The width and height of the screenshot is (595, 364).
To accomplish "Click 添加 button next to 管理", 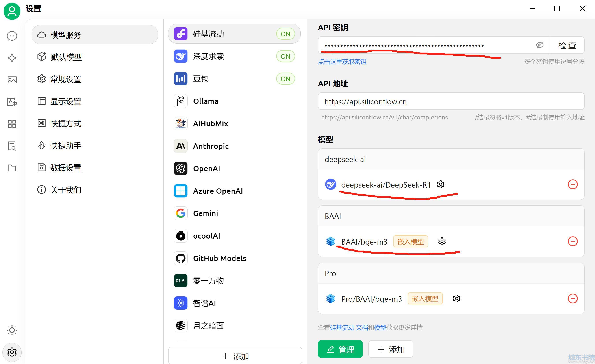I will tap(391, 349).
